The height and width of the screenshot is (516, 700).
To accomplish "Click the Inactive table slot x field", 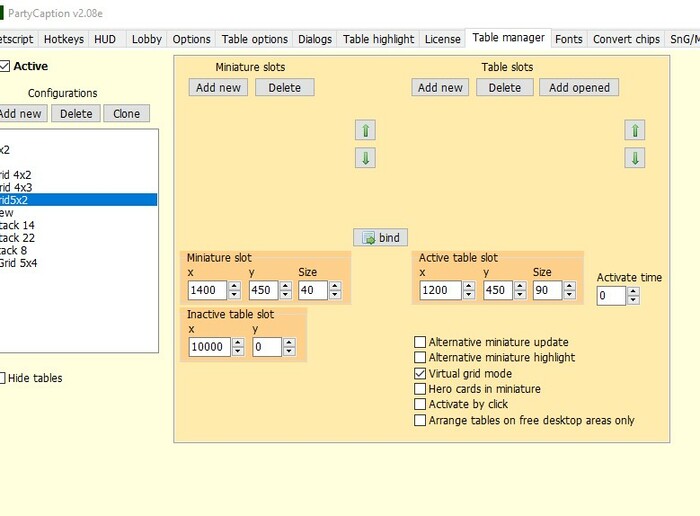I will 208,347.
